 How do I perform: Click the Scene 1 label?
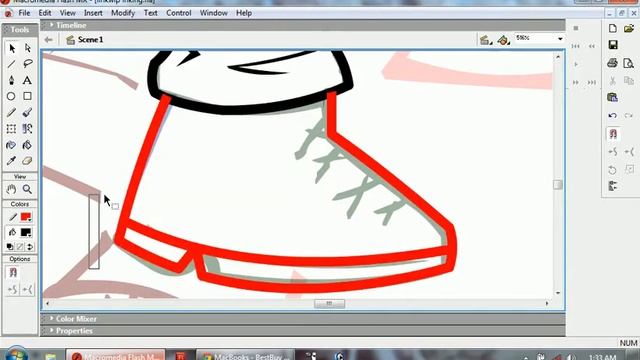tap(90, 40)
